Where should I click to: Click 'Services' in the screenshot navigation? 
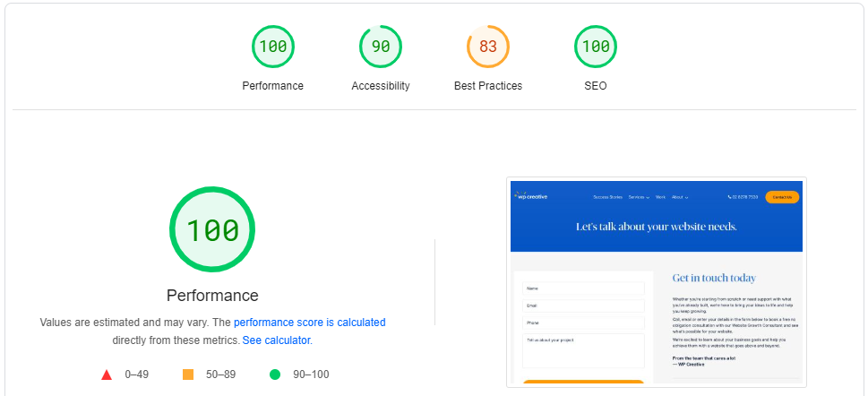(x=639, y=197)
